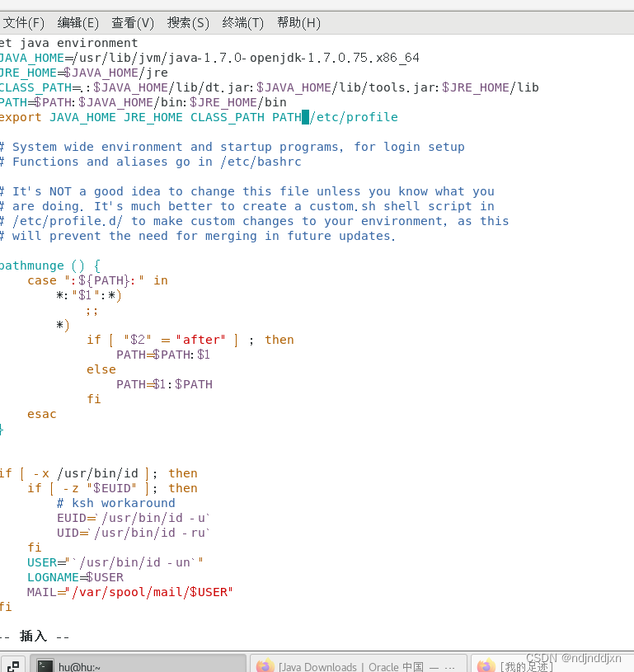Click the UID=`/usr/bin/id -ru` line
Viewport: 634px width, 672px height.
tap(134, 533)
